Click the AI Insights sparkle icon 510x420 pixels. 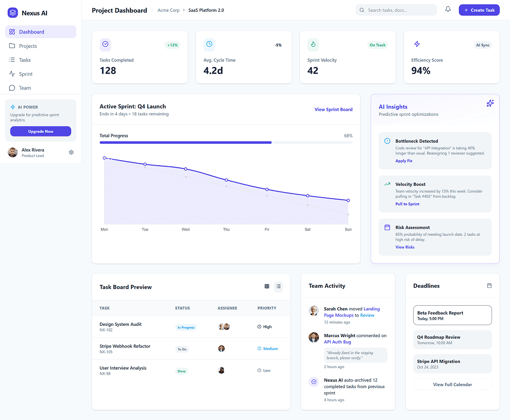click(490, 103)
